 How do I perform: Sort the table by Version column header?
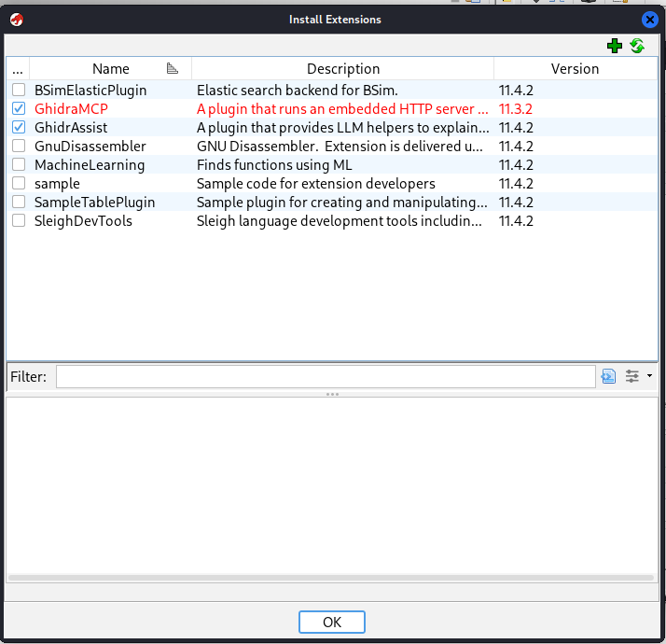click(575, 68)
